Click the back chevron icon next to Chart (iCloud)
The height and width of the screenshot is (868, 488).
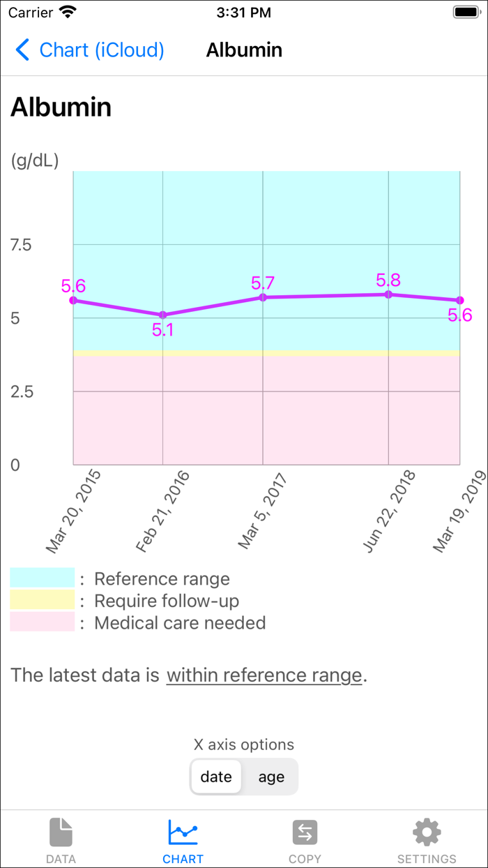(21, 50)
